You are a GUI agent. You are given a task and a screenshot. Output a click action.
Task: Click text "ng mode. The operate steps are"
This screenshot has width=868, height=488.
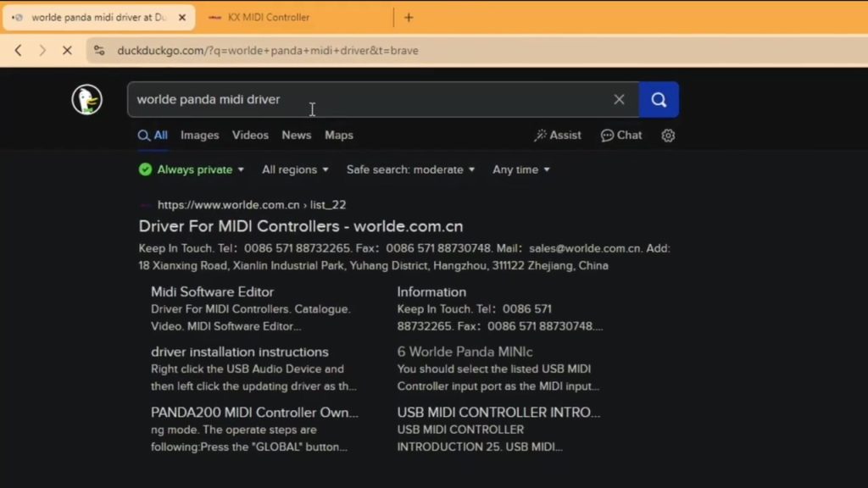234,430
